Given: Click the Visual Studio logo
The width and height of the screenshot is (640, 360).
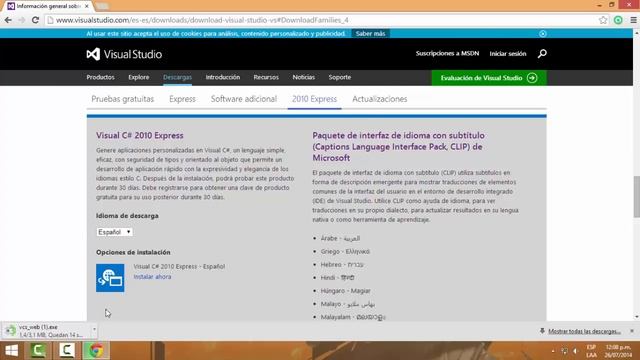Looking at the screenshot, I should click(124, 54).
